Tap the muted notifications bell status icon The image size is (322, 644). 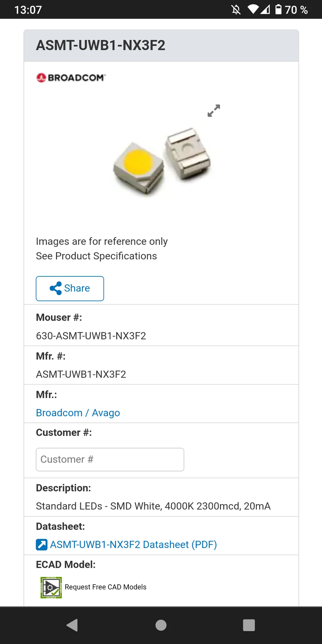(236, 10)
